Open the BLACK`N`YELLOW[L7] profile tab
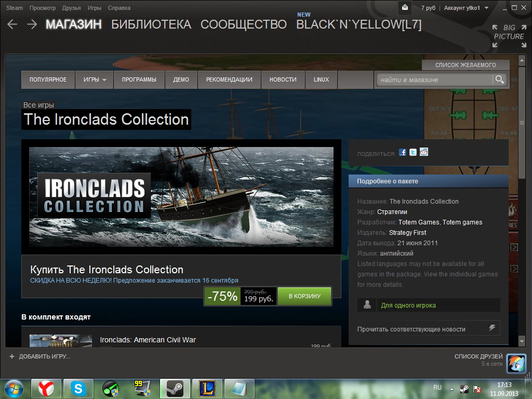 [x=359, y=24]
